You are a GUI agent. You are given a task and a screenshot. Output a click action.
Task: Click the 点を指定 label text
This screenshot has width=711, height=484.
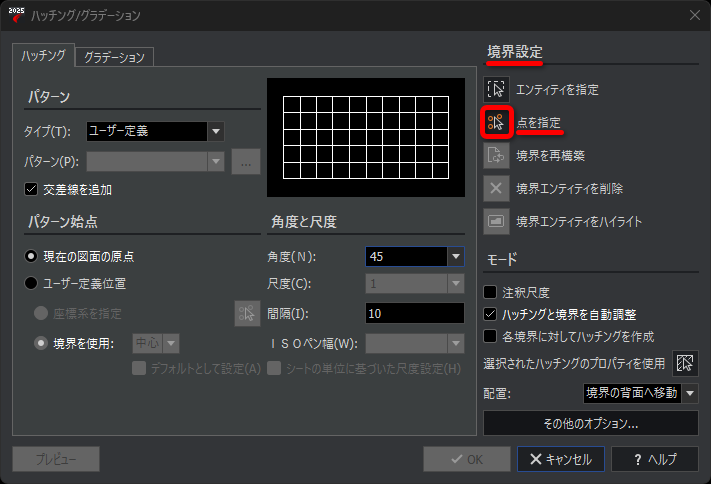click(x=538, y=122)
